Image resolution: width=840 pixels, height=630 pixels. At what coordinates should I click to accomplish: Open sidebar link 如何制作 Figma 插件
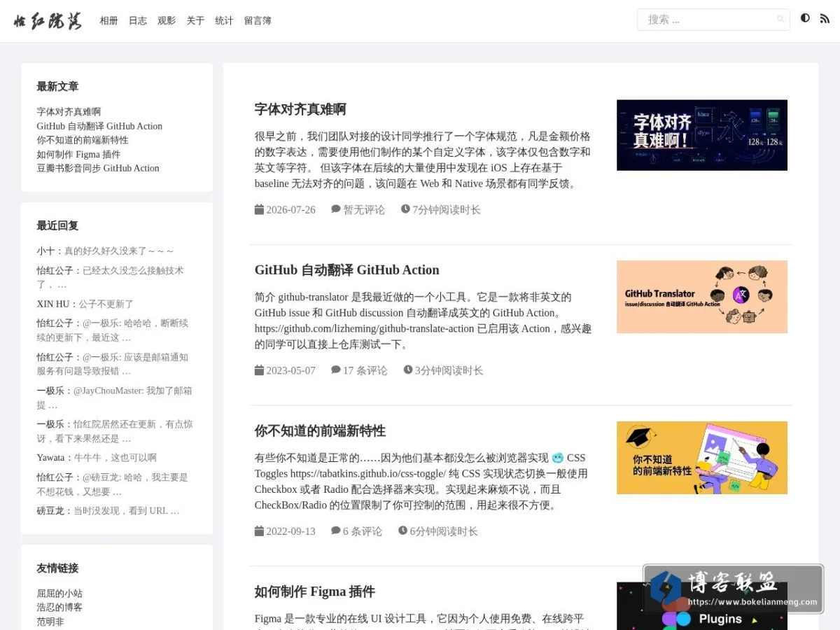point(78,154)
